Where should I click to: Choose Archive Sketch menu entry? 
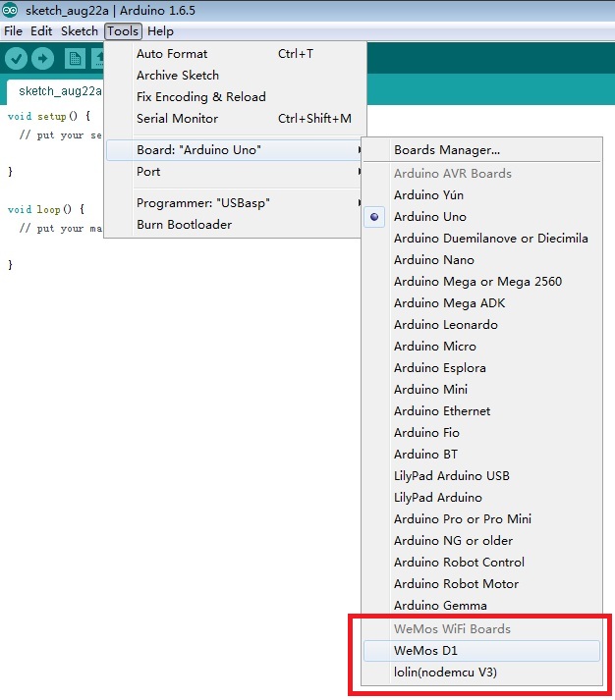236,75
